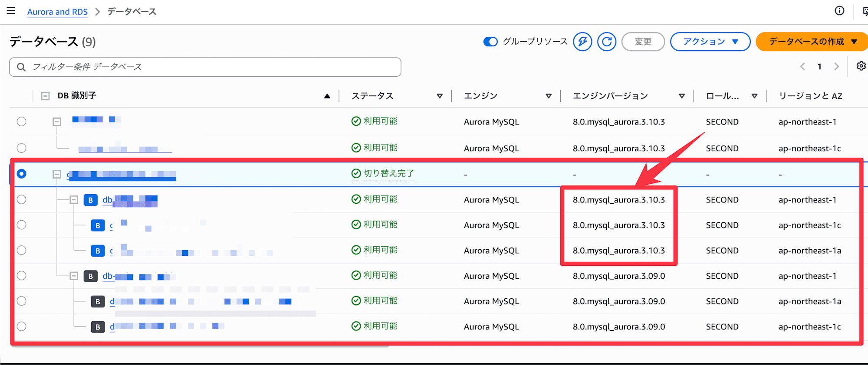Click the 切り替え完了 status text
Screen dimensions: 868x365
pos(389,173)
